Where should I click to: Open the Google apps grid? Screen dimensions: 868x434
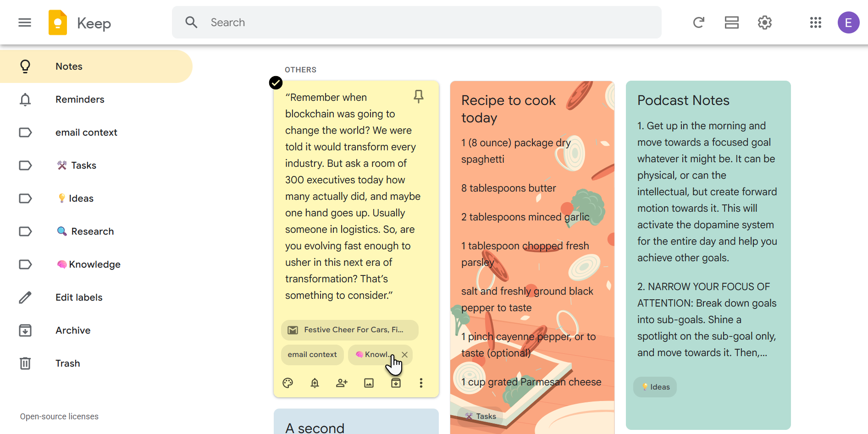click(815, 22)
